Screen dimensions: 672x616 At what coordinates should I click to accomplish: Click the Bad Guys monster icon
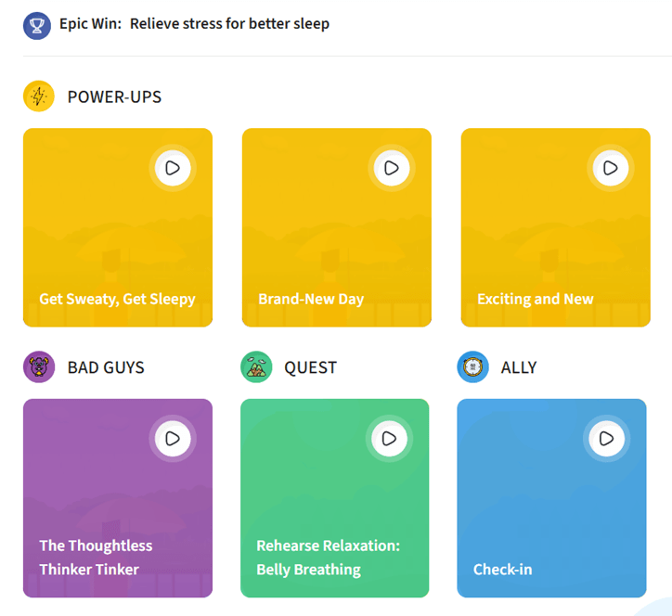39,367
